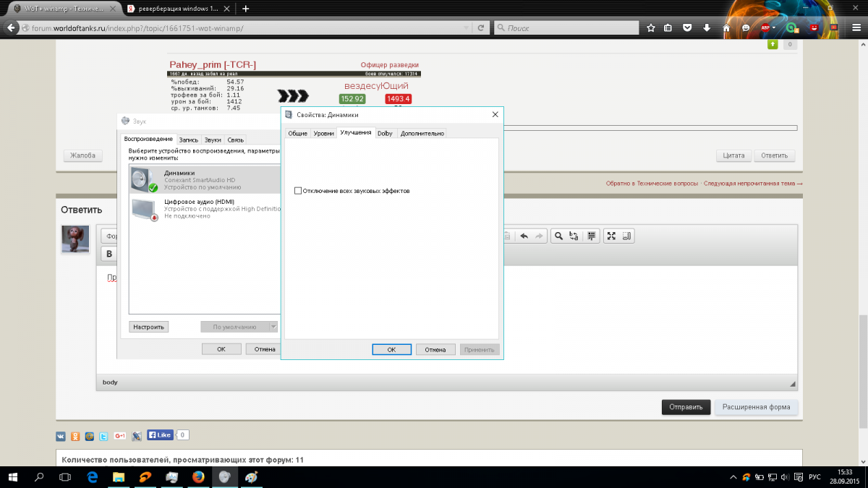
Task: Switch to the 'реверберация windows' browser tab
Action: (x=177, y=9)
